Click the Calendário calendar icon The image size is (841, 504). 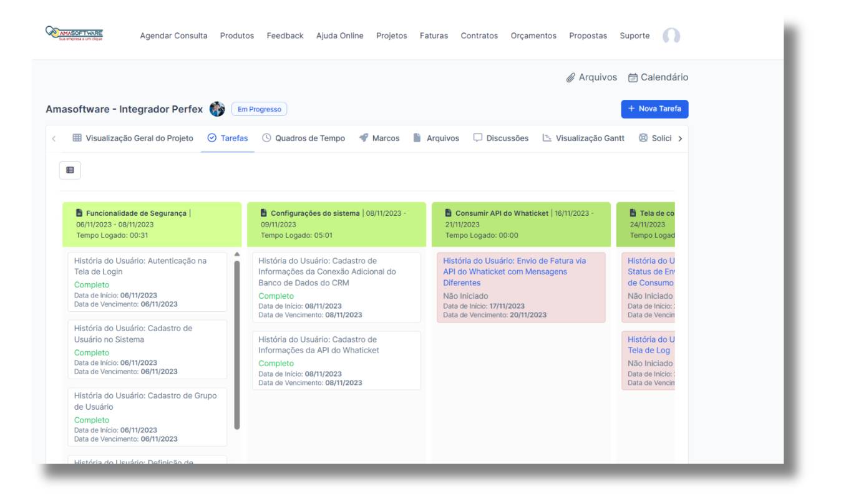tap(633, 78)
